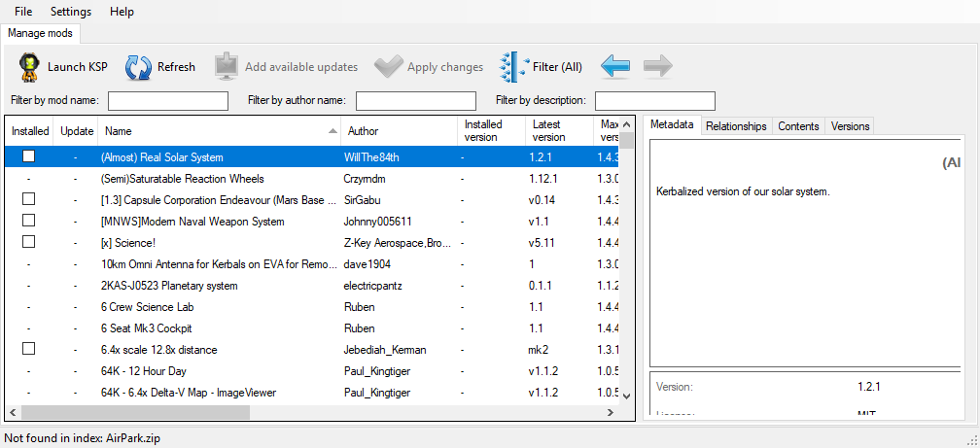Click the horizontal scrollbar right arrow
This screenshot has height=448, width=980.
pos(612,412)
